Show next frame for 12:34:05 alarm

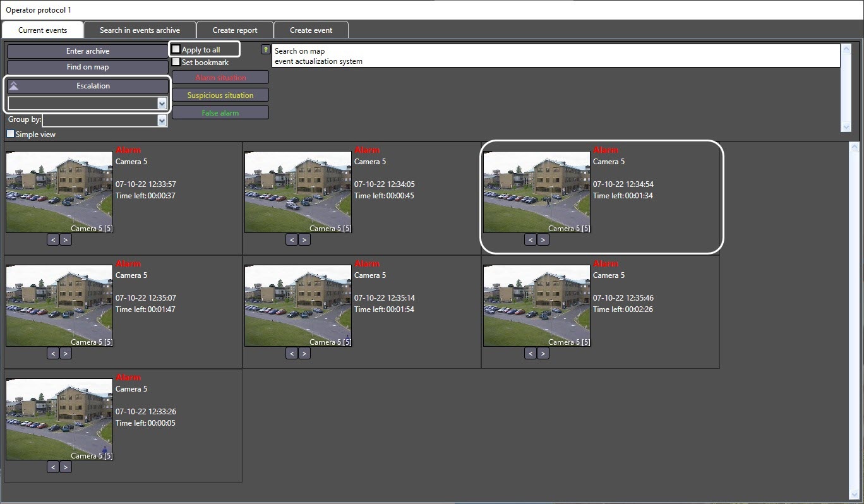point(304,240)
